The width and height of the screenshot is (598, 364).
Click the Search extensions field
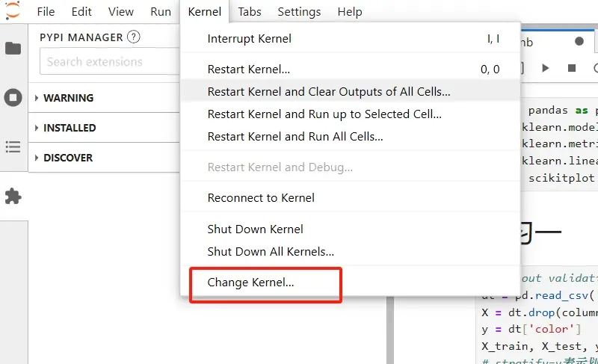108,62
